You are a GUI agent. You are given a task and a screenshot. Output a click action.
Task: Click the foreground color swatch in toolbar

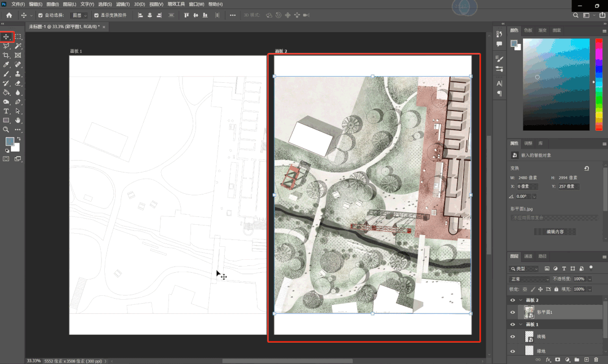point(10,141)
